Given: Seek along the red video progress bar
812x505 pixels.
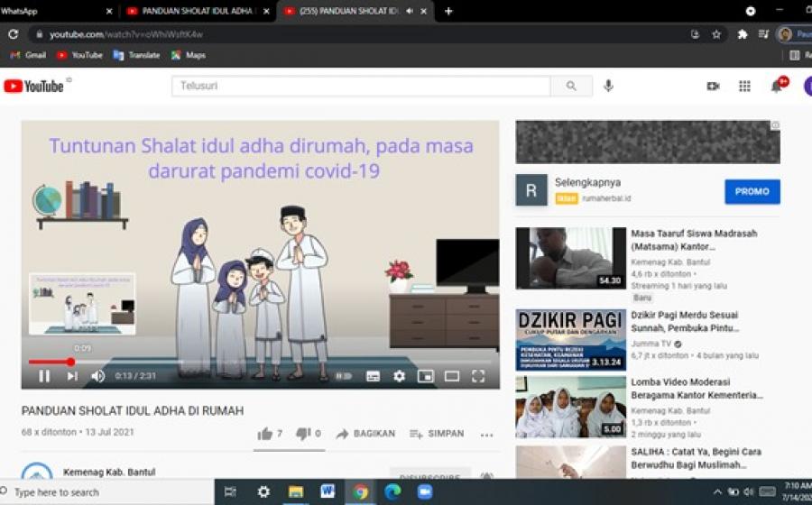Looking at the screenshot, I should click(x=261, y=362).
